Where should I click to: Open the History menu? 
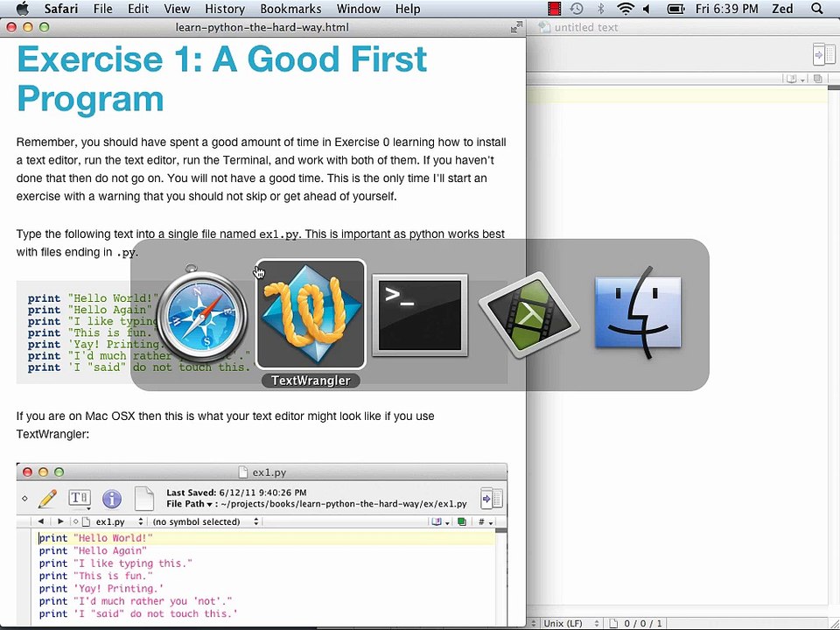tap(225, 9)
